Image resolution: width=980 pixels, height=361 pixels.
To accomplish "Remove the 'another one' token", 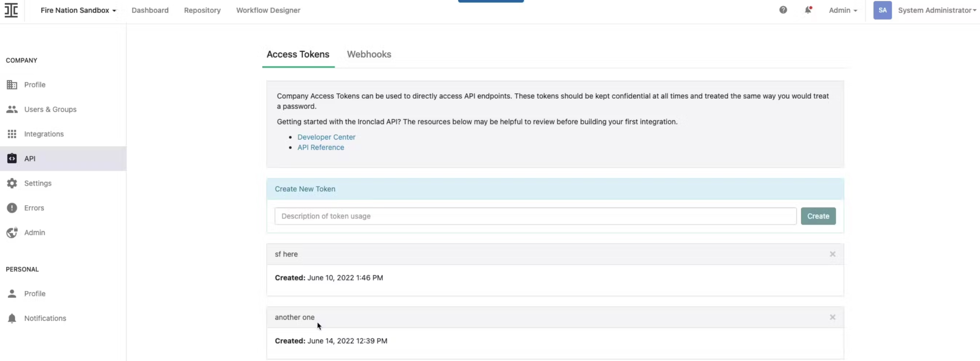I will [832, 317].
